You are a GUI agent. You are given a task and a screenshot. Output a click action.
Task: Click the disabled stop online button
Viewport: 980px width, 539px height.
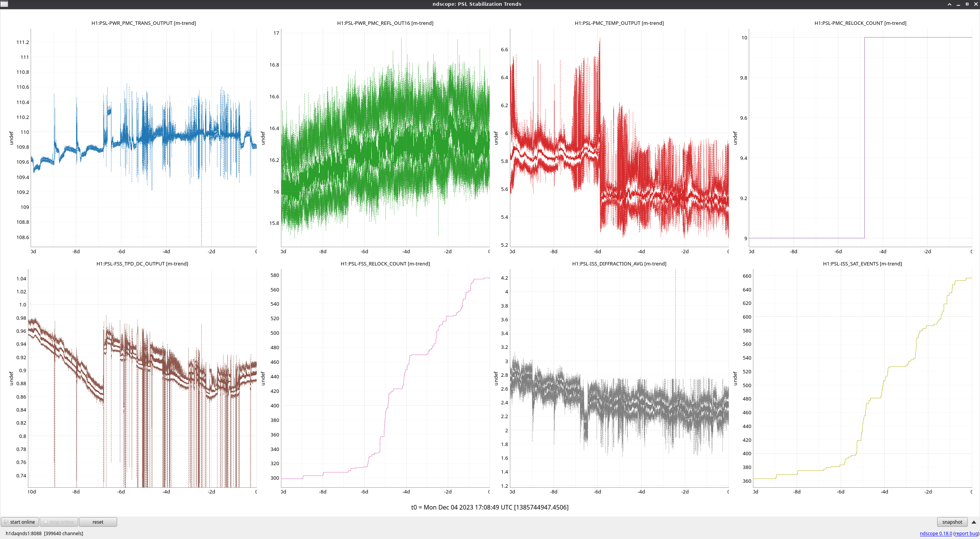pyautogui.click(x=59, y=522)
